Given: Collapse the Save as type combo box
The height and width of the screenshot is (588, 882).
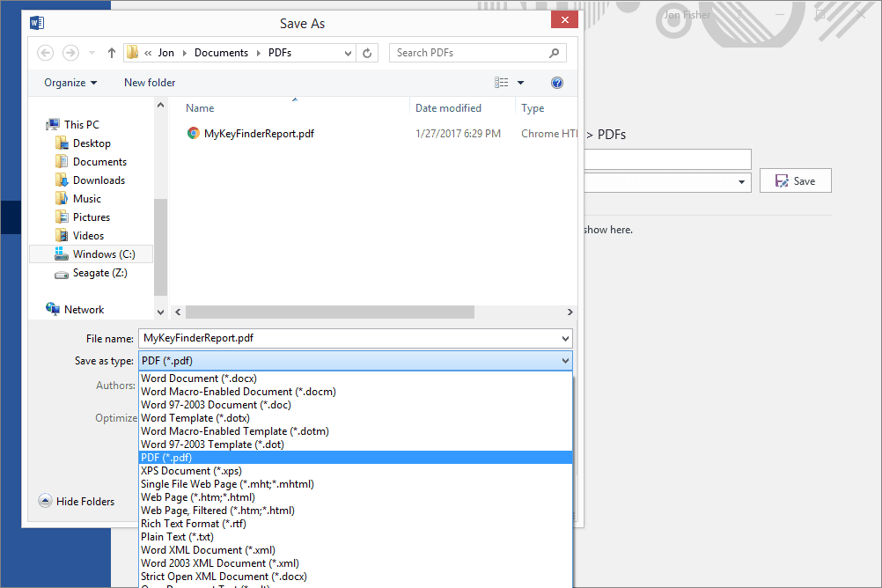Looking at the screenshot, I should [x=565, y=361].
